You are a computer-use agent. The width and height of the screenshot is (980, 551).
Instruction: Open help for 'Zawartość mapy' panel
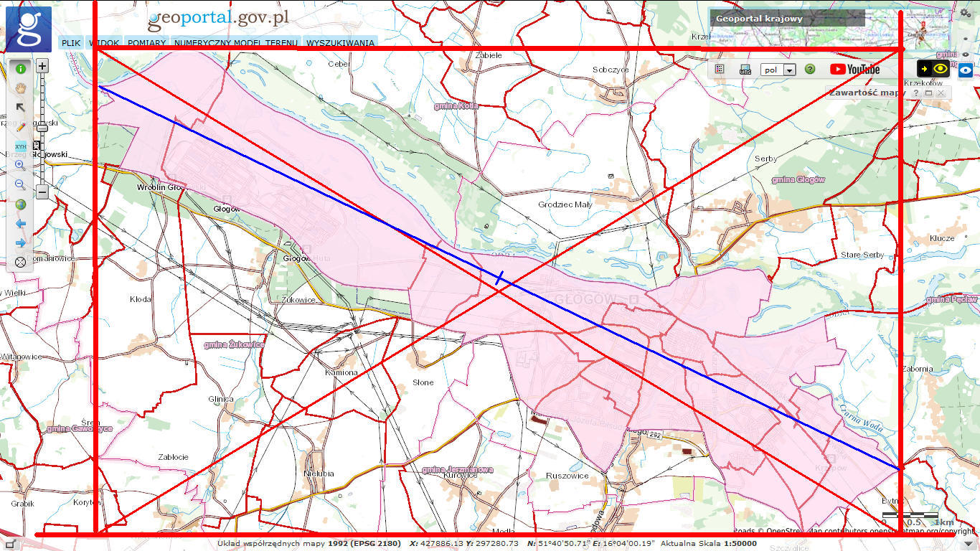pyautogui.click(x=915, y=93)
